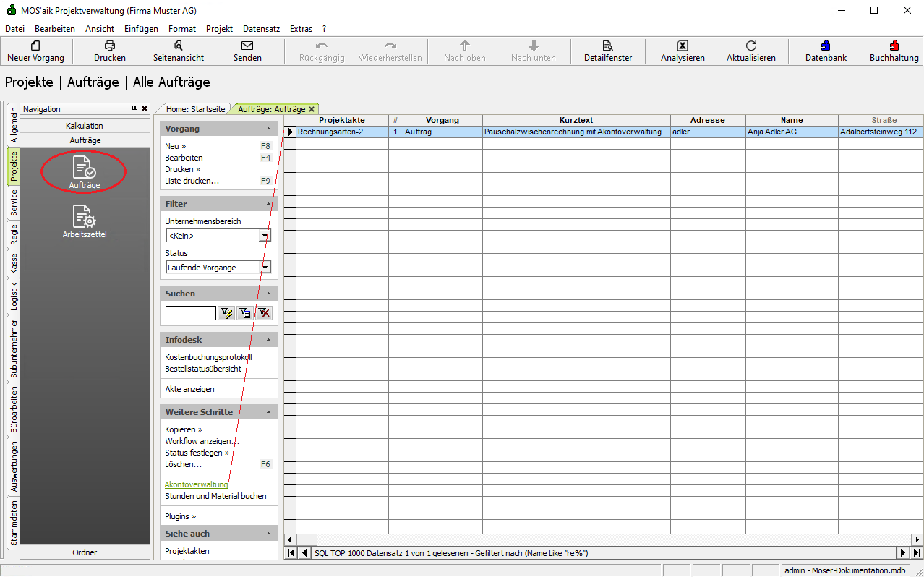Click the Wiederherstellen redo icon

click(x=390, y=46)
